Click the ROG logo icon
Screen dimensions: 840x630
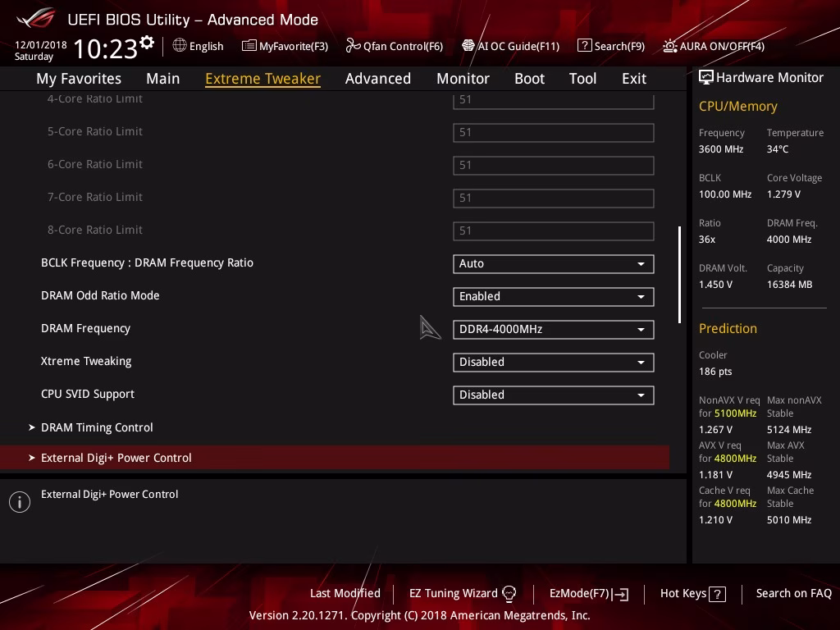35,18
